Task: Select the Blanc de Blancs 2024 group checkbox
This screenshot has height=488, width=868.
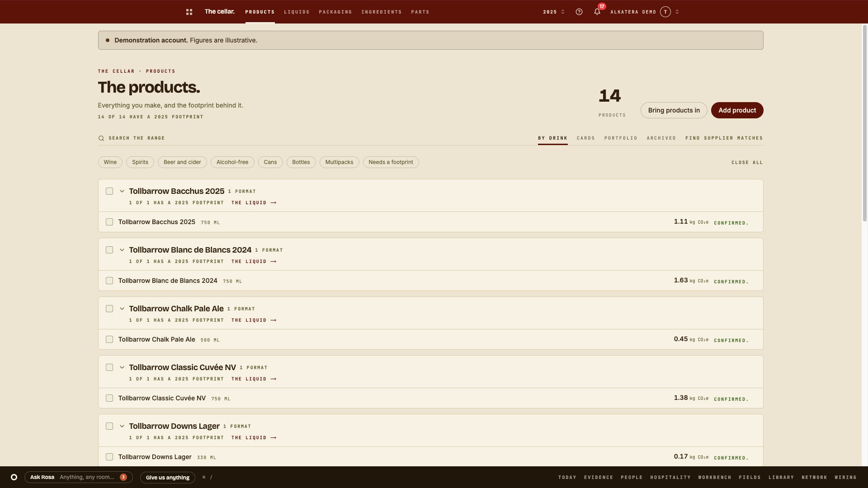Action: [109, 250]
